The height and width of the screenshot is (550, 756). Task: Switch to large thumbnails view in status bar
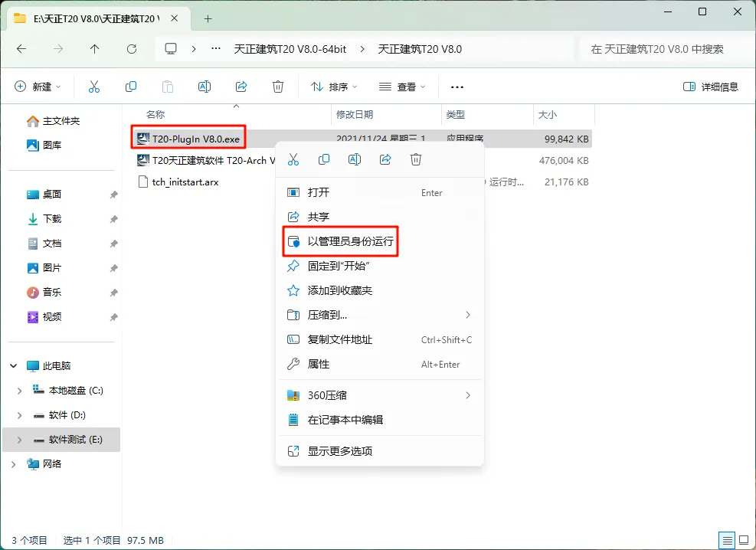(744, 540)
